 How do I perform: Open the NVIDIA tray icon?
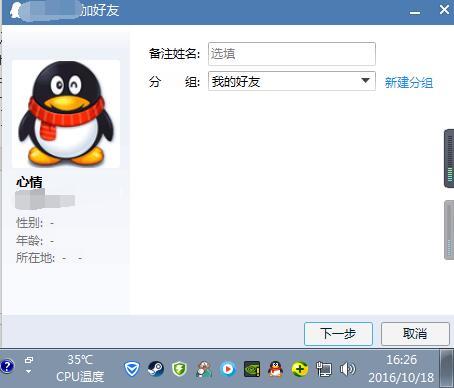(252, 369)
